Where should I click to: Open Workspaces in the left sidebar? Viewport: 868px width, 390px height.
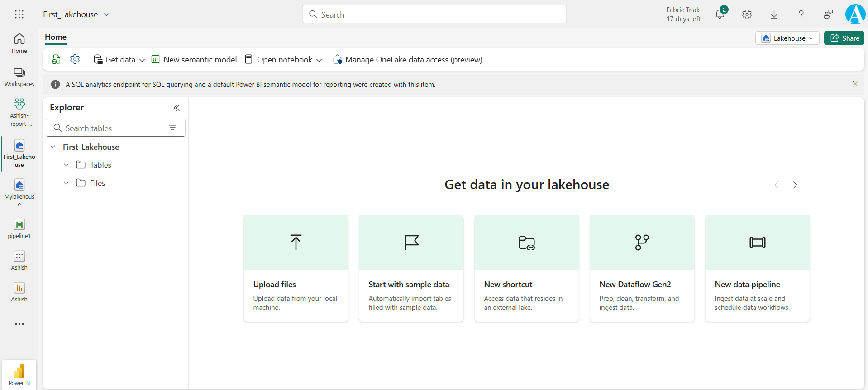tap(19, 77)
